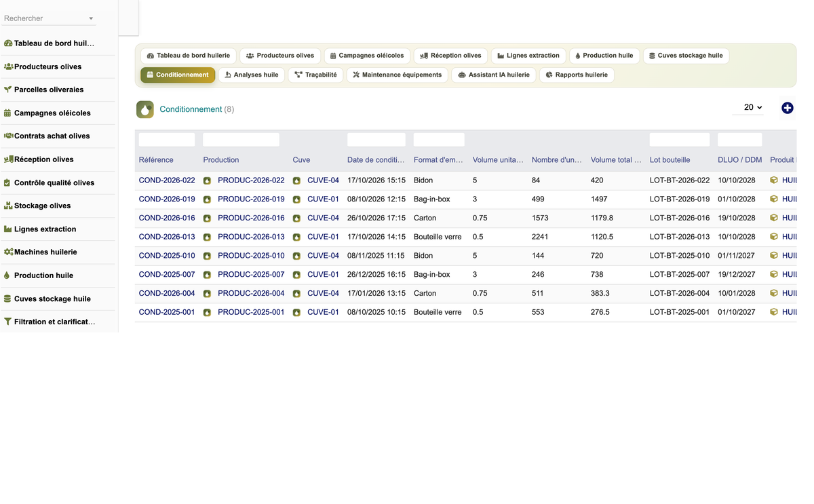Open Production huile sidebar item
This screenshot has width=814, height=504.
57,275
